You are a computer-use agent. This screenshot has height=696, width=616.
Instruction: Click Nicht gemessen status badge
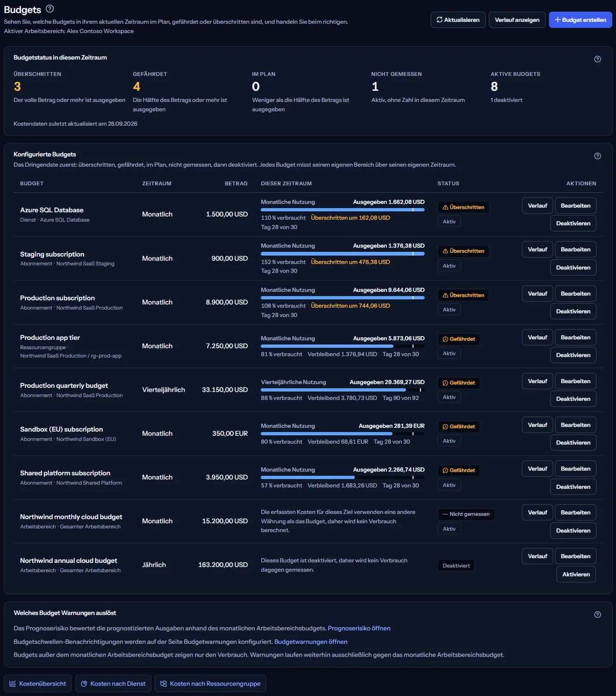pos(466,514)
